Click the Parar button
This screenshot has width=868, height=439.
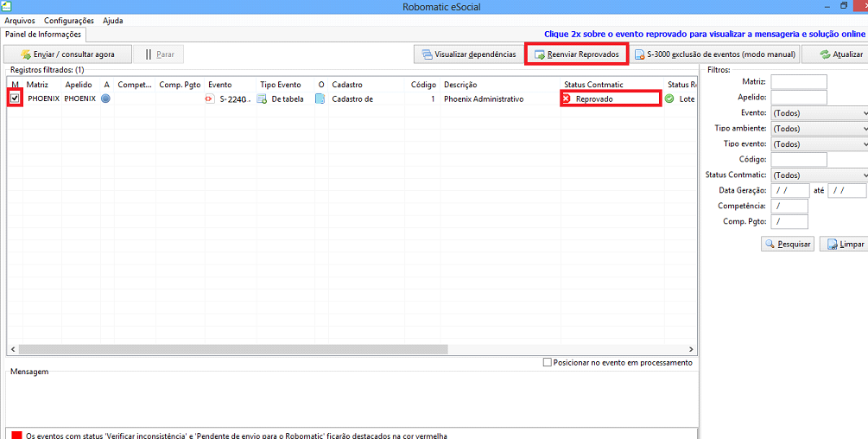(159, 54)
